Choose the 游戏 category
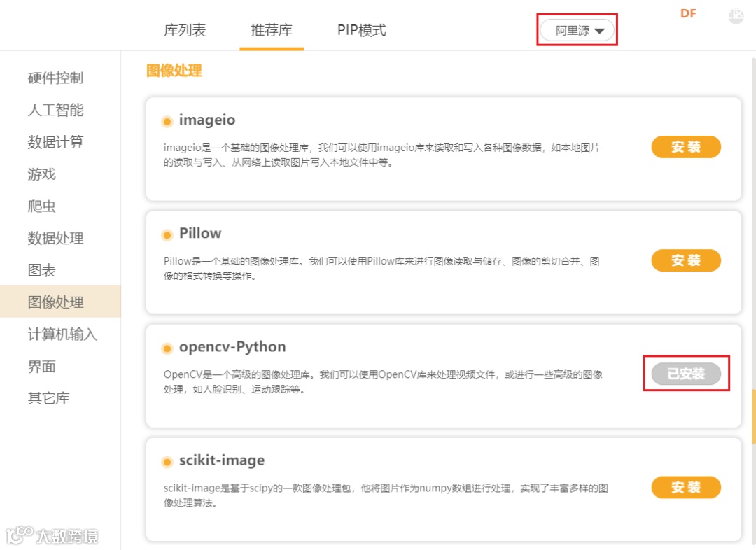Screen dimensions: 756x550 [42, 174]
